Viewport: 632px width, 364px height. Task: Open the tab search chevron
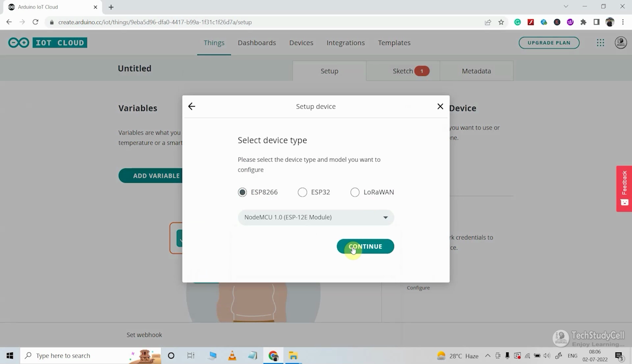(566, 6)
